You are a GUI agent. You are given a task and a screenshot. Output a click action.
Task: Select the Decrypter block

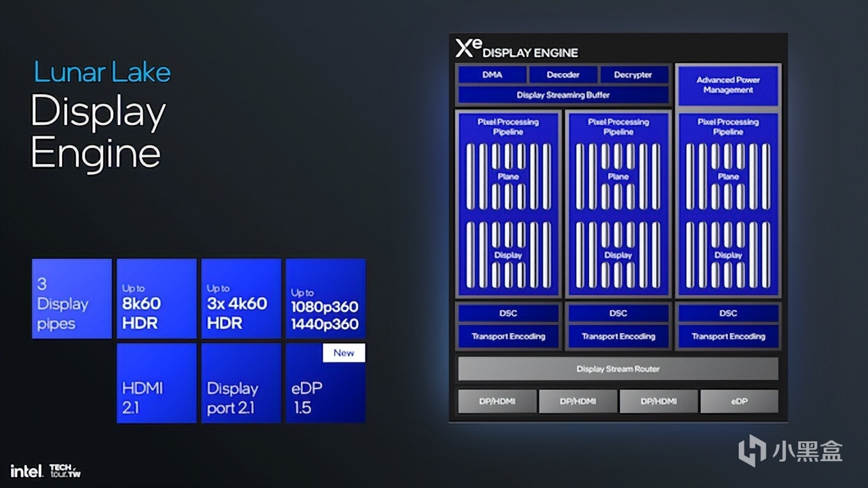click(633, 75)
